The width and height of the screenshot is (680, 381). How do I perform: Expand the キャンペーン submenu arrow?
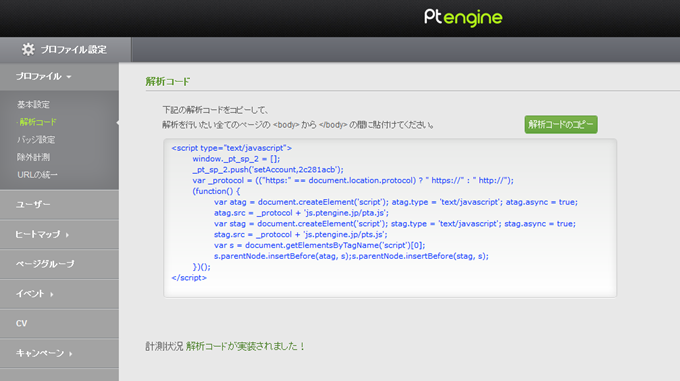point(71,354)
